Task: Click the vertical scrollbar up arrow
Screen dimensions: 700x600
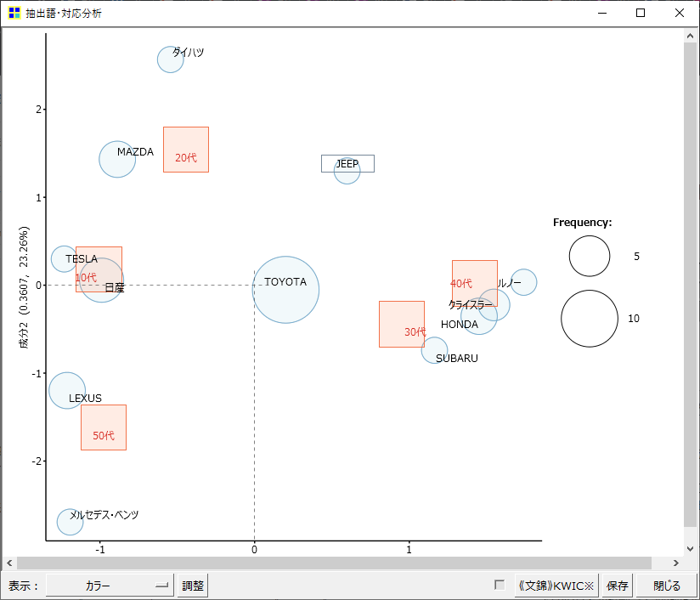Action: pyautogui.click(x=690, y=36)
